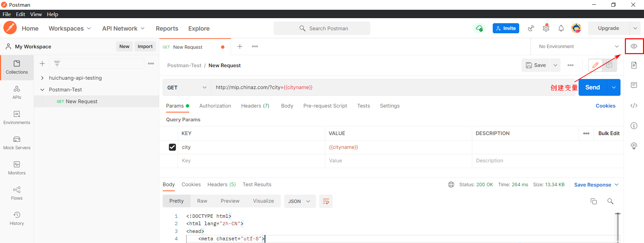Click the user avatar icon
The height and width of the screenshot is (243, 644).
click(x=576, y=28)
